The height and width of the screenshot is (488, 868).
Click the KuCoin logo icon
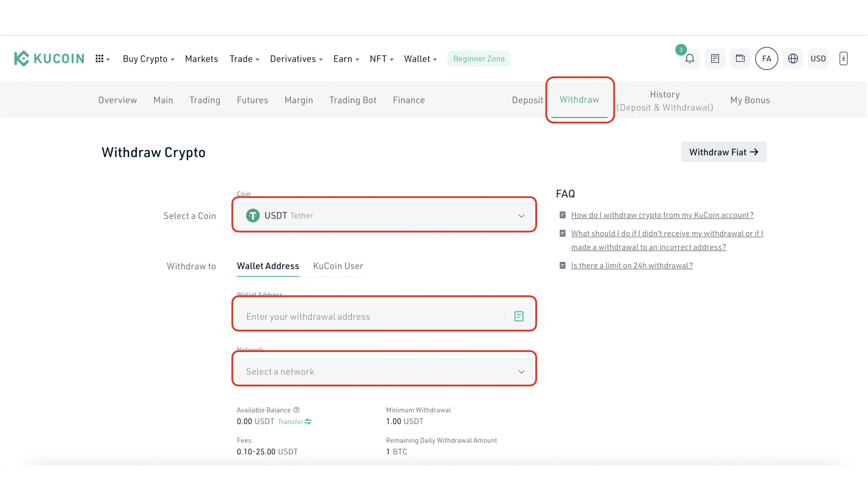coord(21,58)
